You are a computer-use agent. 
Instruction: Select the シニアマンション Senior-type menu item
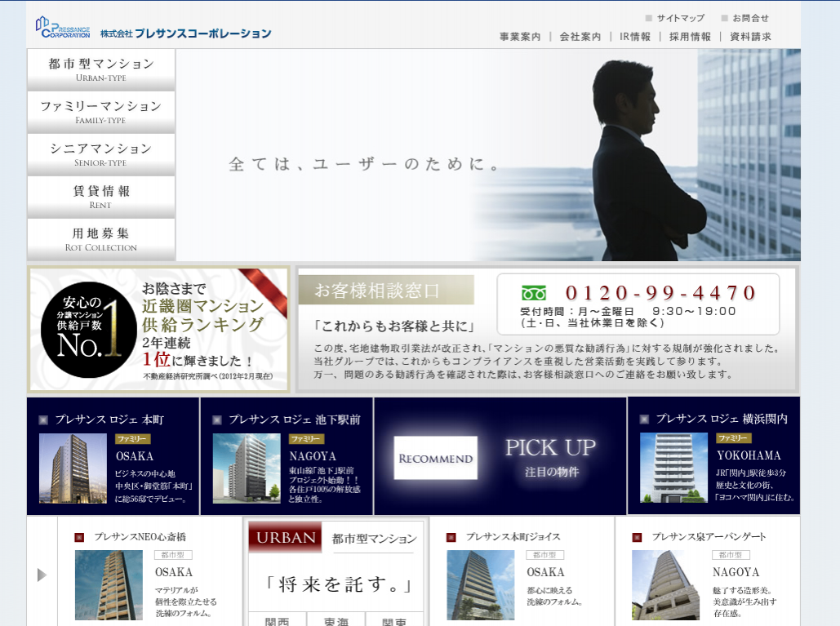101,154
